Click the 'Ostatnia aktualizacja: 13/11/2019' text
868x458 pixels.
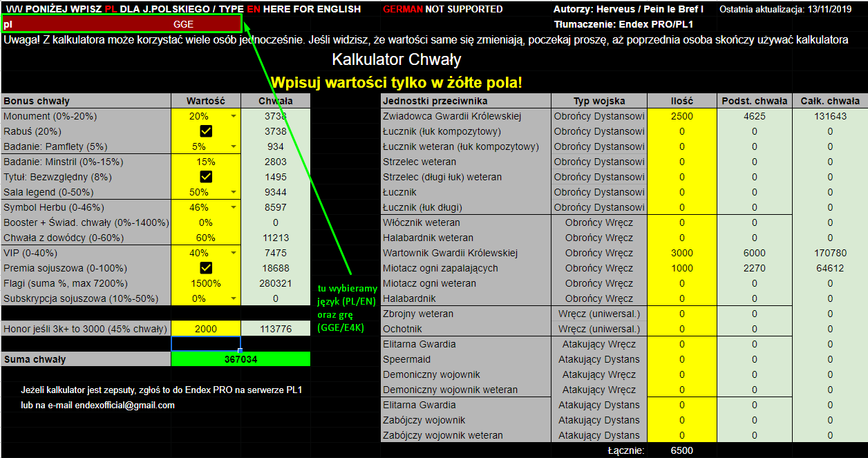point(787,9)
